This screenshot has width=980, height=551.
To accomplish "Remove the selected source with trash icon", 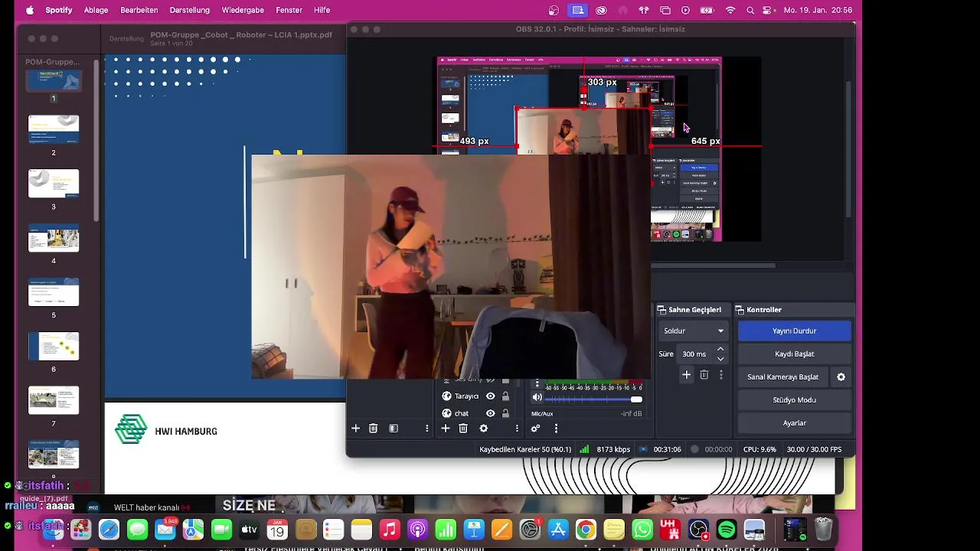I will [463, 429].
